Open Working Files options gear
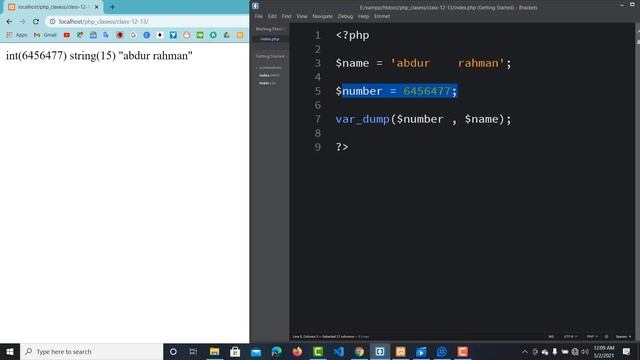640x360 pixels. [284, 29]
